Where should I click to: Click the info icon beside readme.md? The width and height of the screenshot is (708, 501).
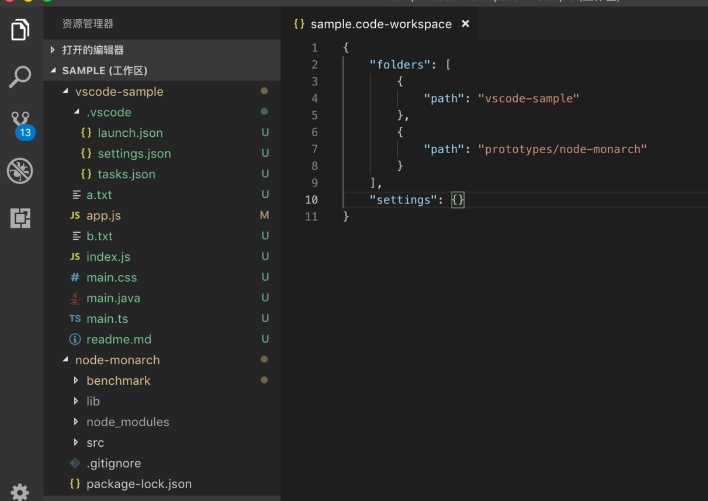pos(75,339)
